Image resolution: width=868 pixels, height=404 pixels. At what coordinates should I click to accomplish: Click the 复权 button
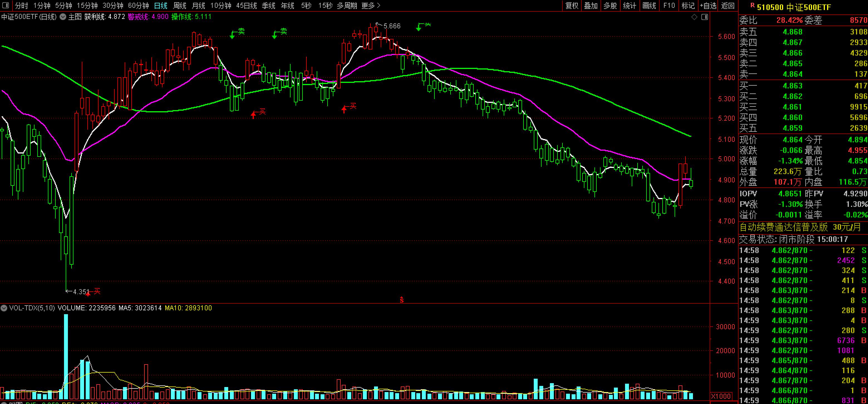572,5
